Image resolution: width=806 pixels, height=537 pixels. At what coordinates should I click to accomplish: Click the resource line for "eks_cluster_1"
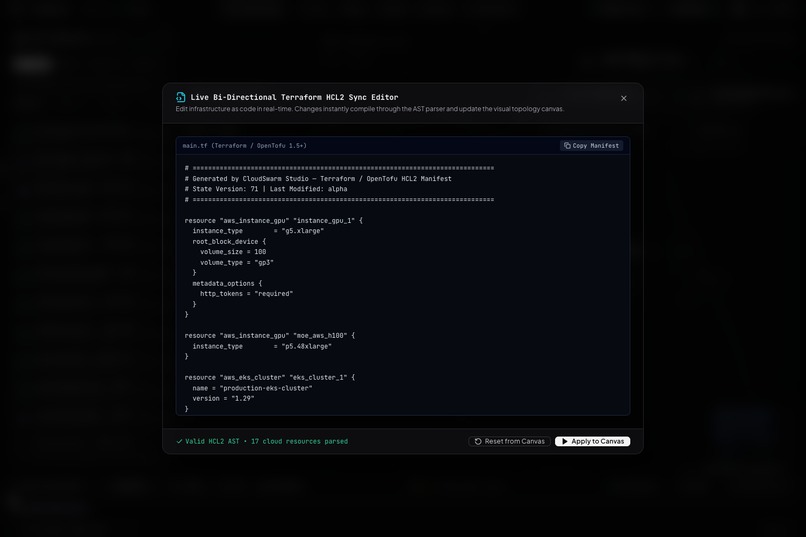click(270, 377)
